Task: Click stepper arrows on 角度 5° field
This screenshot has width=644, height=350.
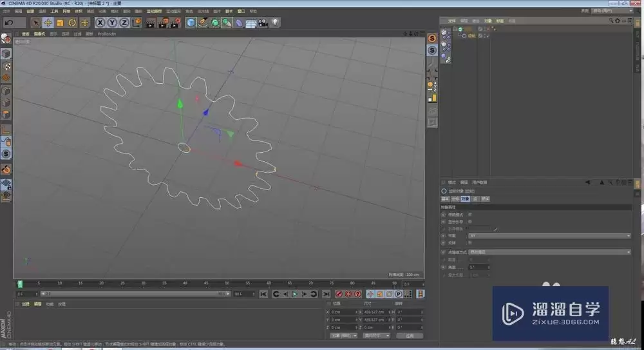Action: [488, 267]
